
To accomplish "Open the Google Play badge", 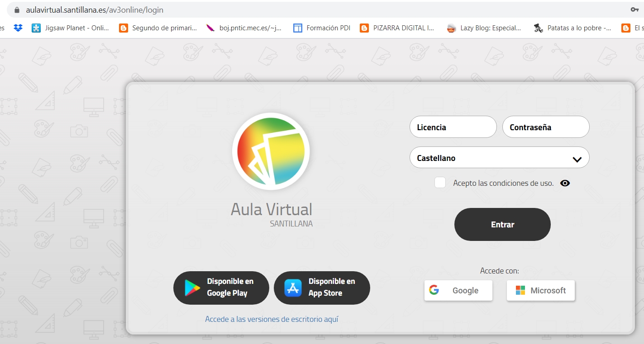I will pyautogui.click(x=221, y=288).
